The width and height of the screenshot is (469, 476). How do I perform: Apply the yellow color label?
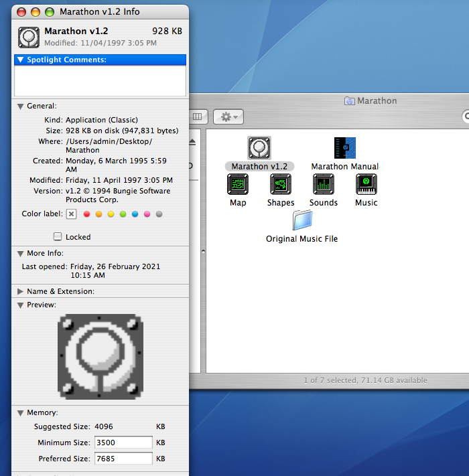click(x=111, y=214)
